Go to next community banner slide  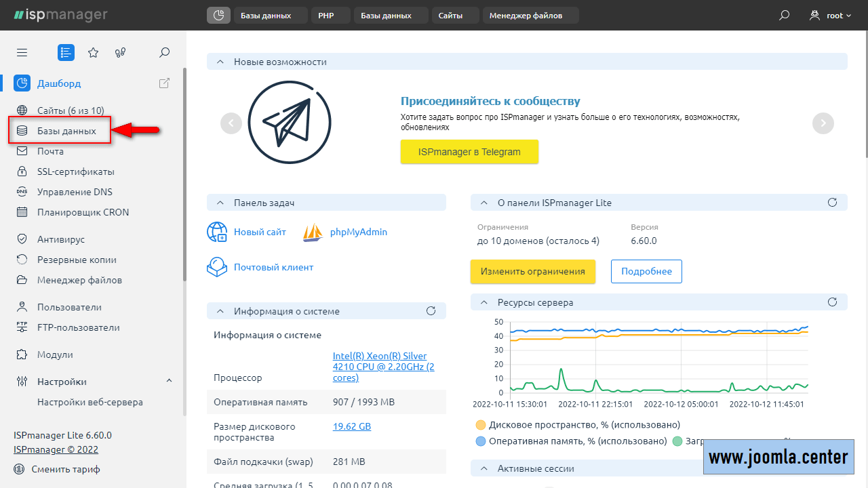coord(823,123)
